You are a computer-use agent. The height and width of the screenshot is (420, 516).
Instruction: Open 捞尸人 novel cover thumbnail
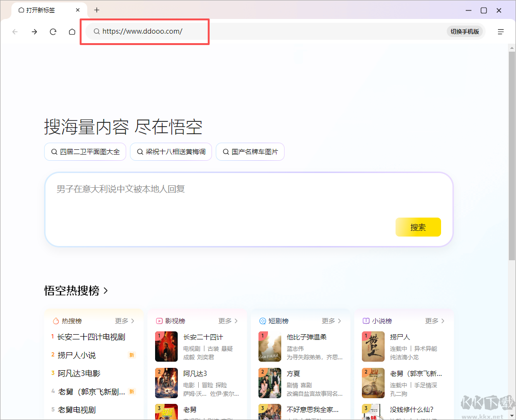tap(373, 347)
